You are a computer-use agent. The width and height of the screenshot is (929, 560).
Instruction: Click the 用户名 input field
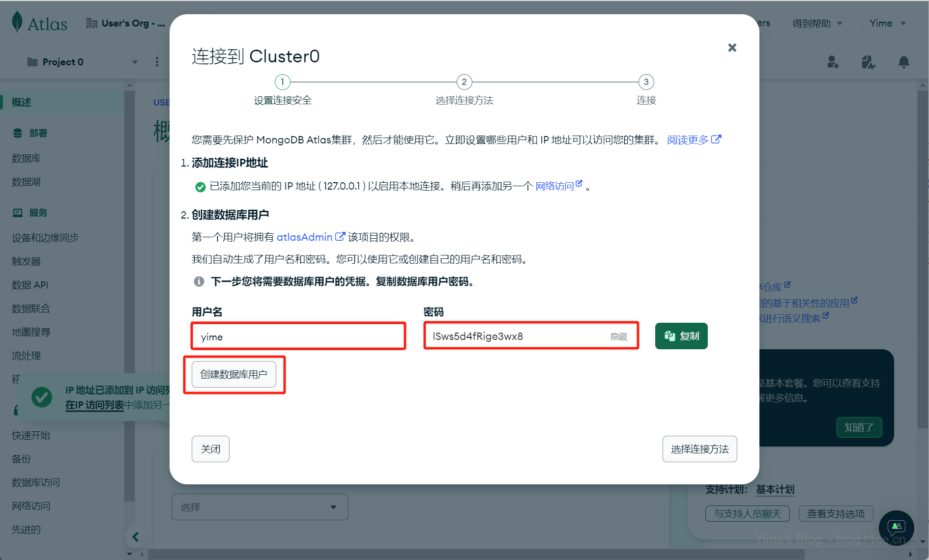tap(298, 336)
